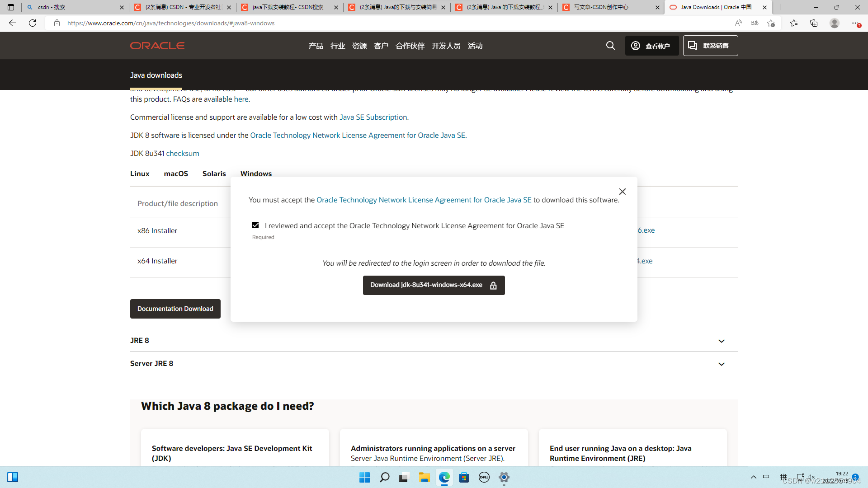
Task: Close the license agreement dialog
Action: point(623,192)
